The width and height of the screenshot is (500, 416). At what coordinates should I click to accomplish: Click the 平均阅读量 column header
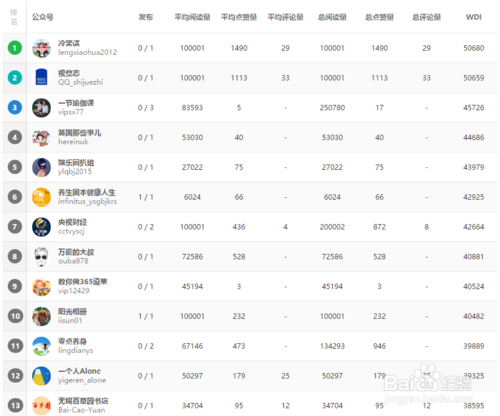click(x=192, y=17)
